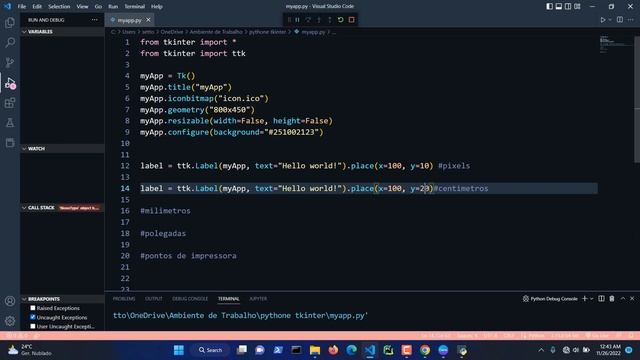Maximize panel with the up chevron
The width and height of the screenshot is (640, 360).
tap(623, 299)
